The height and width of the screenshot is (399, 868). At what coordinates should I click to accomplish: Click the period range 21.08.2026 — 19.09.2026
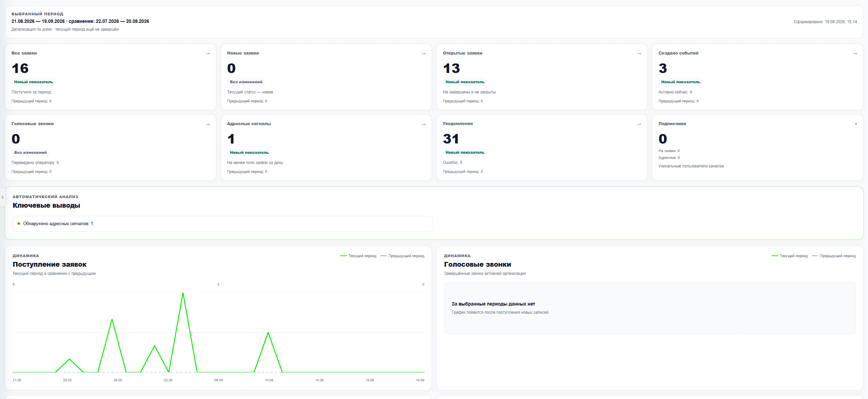point(38,21)
